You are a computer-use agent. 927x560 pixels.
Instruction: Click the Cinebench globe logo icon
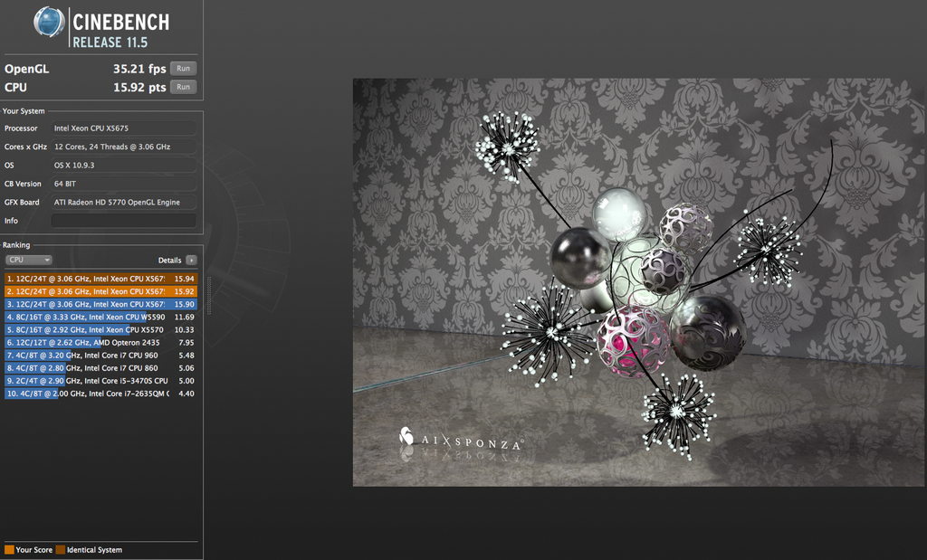49,22
